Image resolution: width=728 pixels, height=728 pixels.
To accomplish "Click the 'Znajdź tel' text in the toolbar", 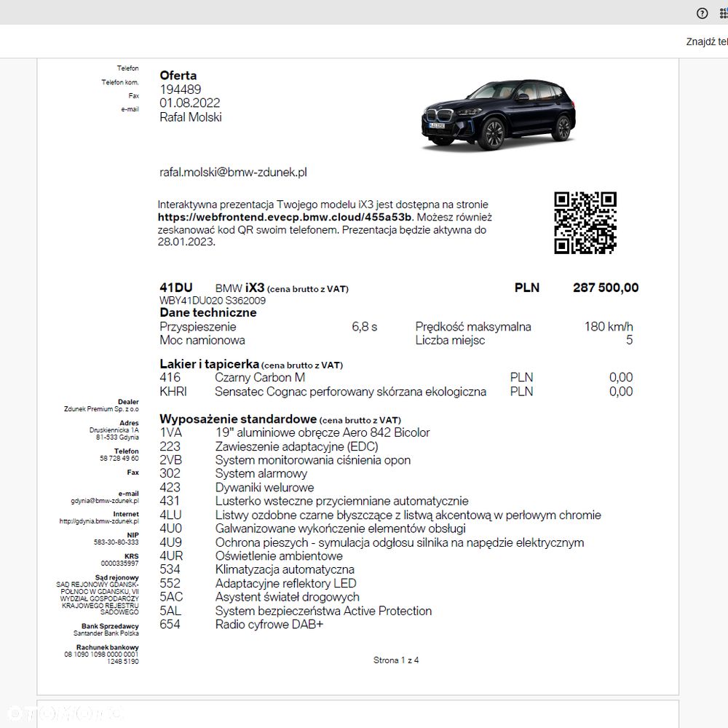I will pos(707,41).
